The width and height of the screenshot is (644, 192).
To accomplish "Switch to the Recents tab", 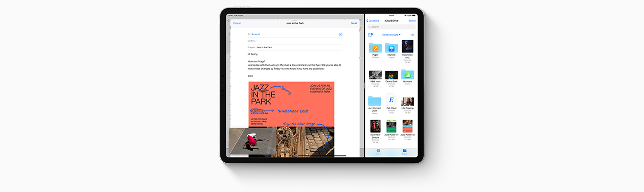I will [x=378, y=152].
